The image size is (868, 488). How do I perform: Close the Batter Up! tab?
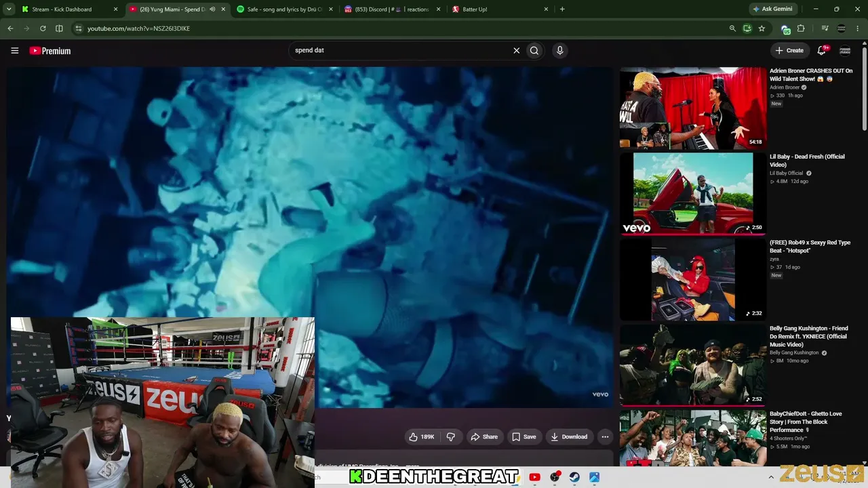(x=546, y=9)
